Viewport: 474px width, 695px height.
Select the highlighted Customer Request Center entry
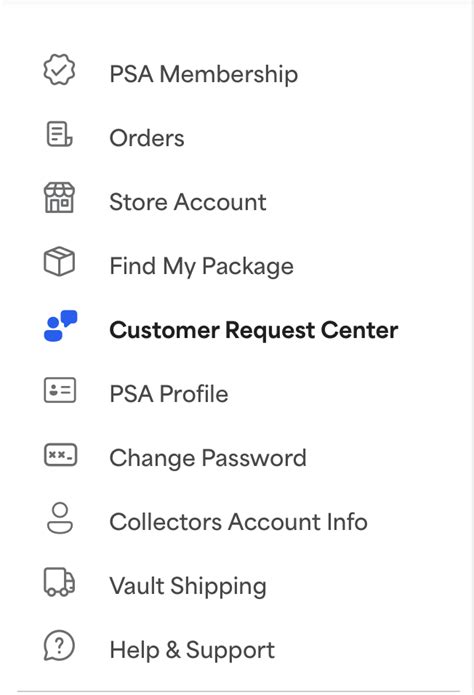coord(254,331)
